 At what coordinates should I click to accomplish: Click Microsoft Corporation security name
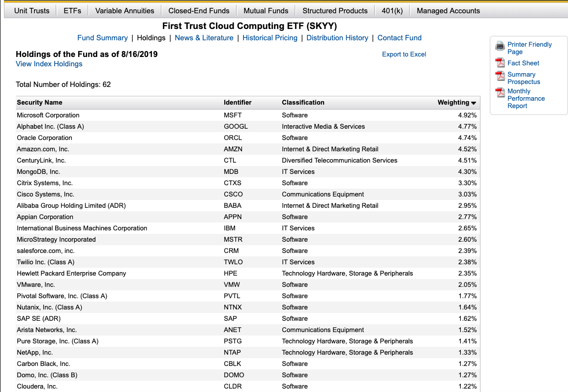[x=48, y=115]
